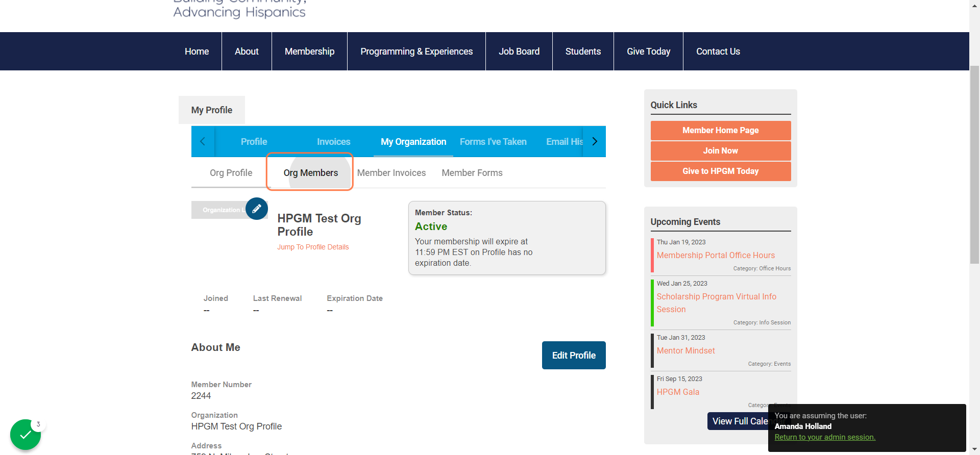Open Scholarship Program Virtual Info Session event
Screen dimensions: 980x455
[x=716, y=303]
